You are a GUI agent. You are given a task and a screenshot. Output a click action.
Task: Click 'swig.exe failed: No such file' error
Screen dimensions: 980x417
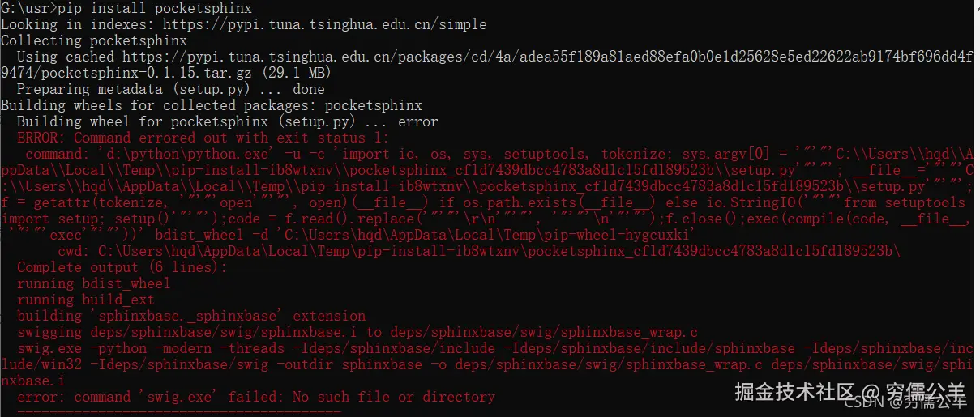tap(255, 397)
